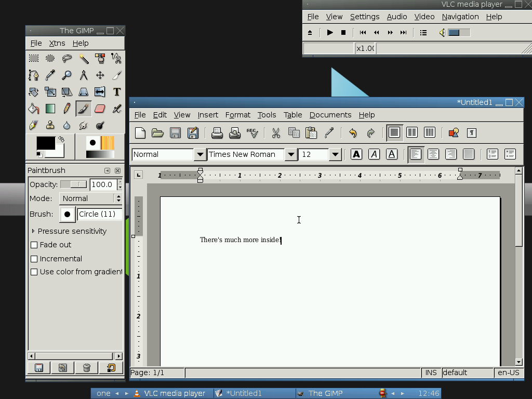Image resolution: width=532 pixels, height=399 pixels.
Task: Run spell check from the toolbar
Action: tap(252, 133)
